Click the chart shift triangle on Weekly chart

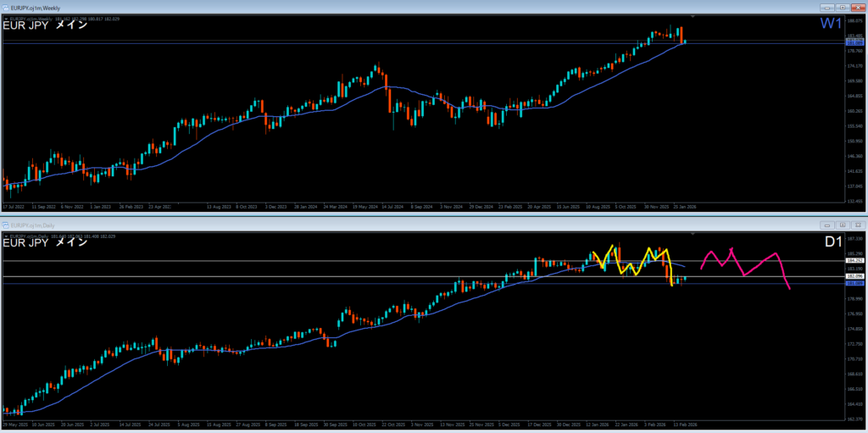pyautogui.click(x=693, y=16)
